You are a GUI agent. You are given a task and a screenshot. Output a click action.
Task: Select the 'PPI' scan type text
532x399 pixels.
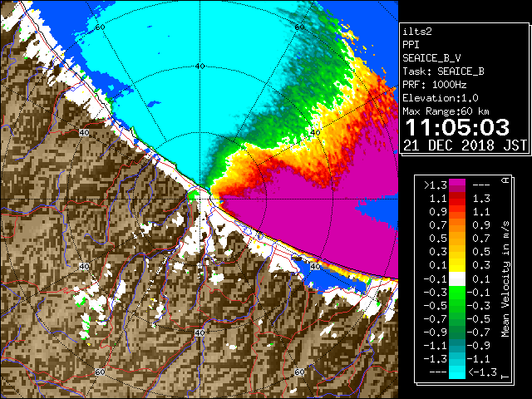tap(411, 45)
